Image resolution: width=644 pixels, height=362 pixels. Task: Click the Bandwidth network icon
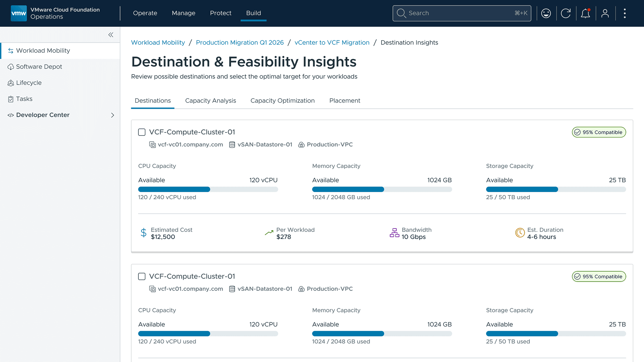pos(394,233)
